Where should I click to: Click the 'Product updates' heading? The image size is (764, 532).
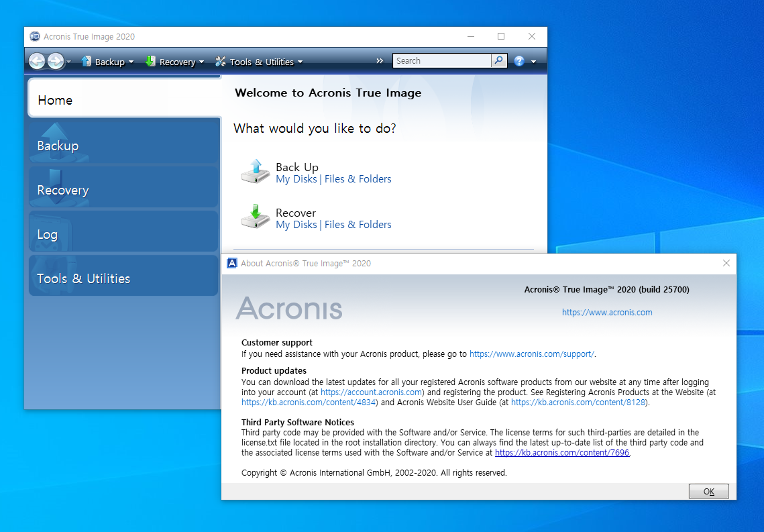click(x=274, y=371)
